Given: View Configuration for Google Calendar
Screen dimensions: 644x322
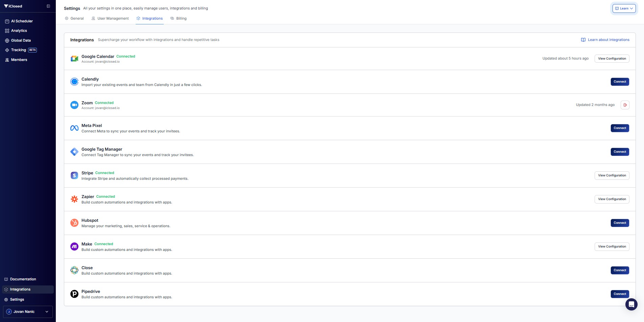Looking at the screenshot, I should (x=612, y=59).
